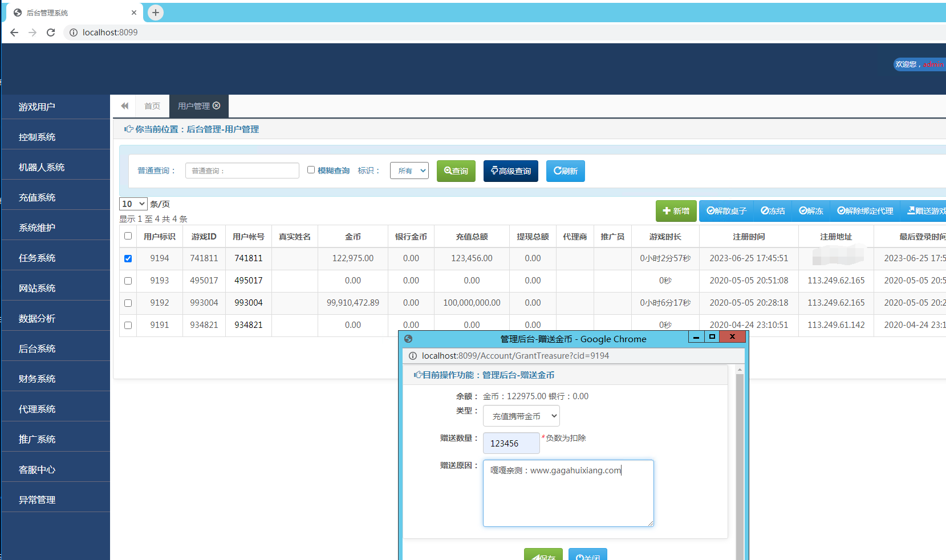The width and height of the screenshot is (946, 560).
Task: Click the green 查询 search button
Action: point(456,171)
